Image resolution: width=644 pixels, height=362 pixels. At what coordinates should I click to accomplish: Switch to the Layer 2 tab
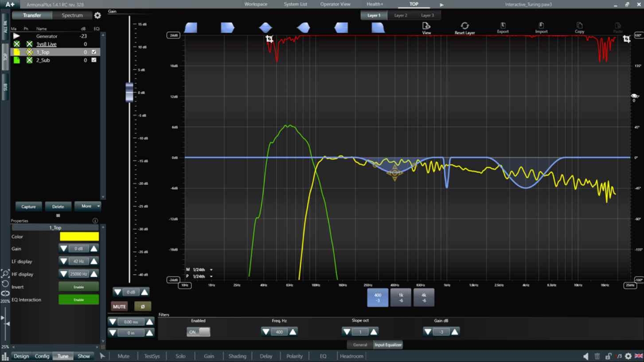(401, 15)
